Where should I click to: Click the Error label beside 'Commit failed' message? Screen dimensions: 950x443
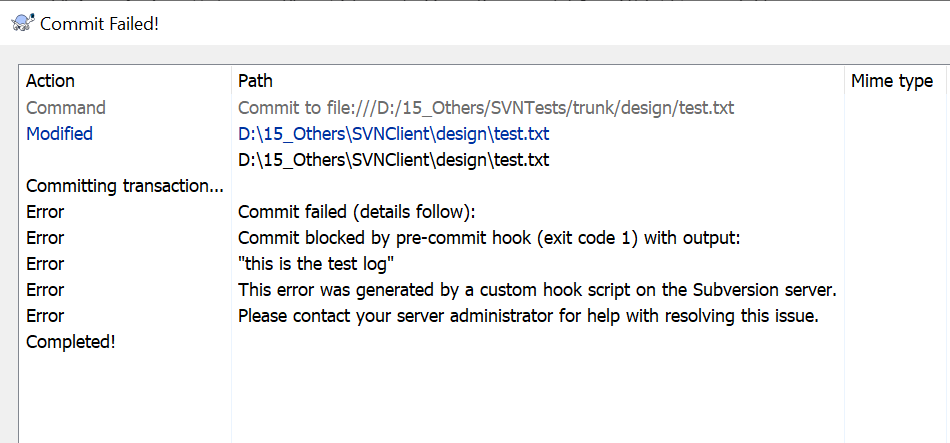(45, 212)
